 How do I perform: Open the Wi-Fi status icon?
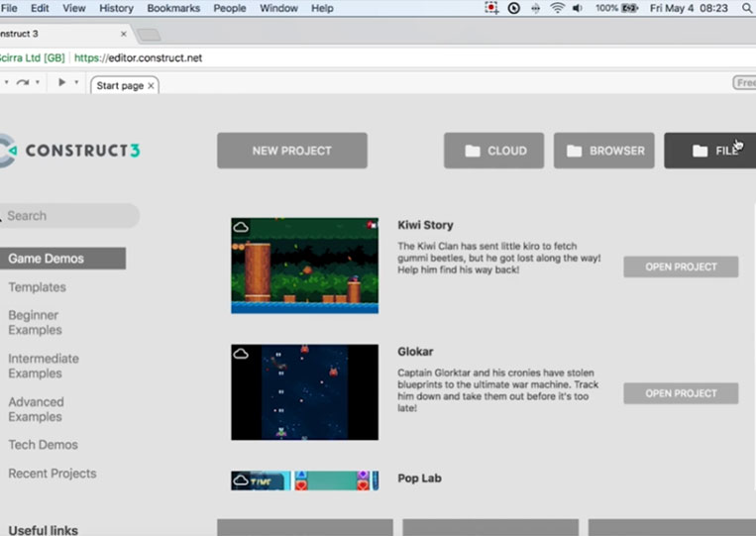point(558,8)
